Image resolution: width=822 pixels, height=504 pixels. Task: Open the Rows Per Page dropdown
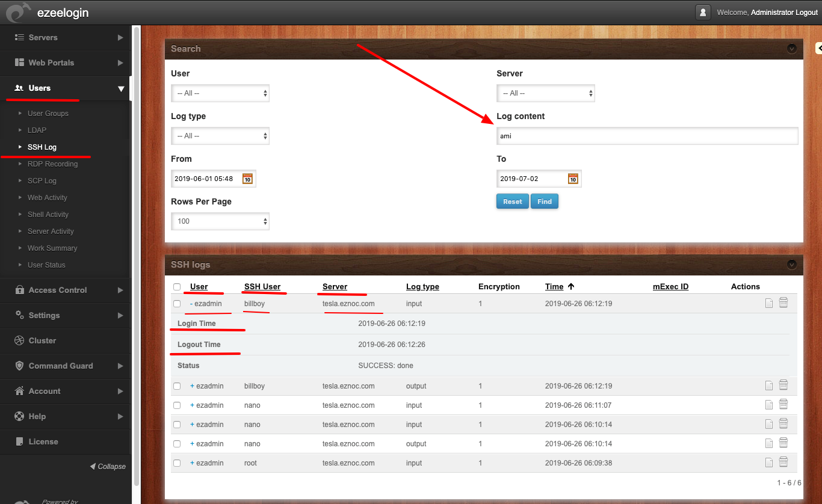point(220,221)
